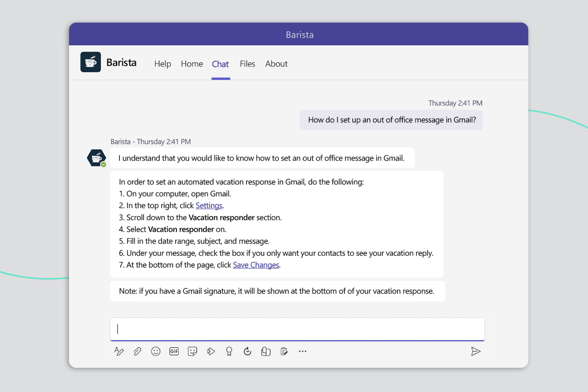Open the Emoji picker

[x=156, y=352]
